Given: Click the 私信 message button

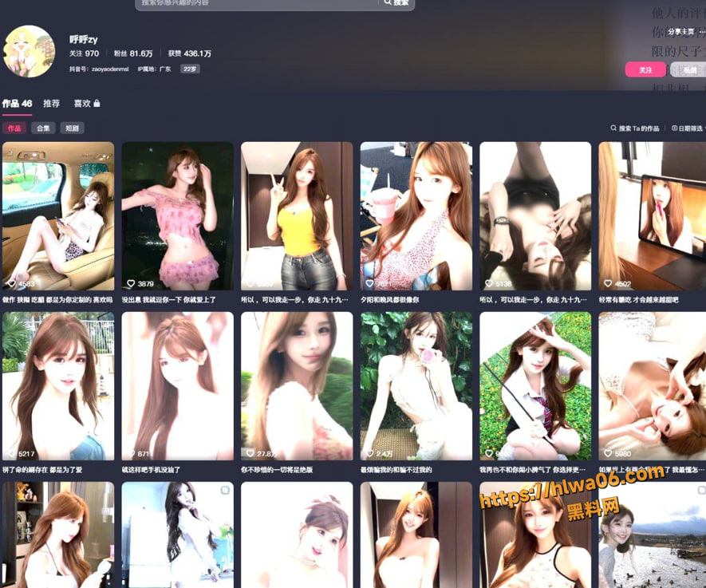Looking at the screenshot, I should coord(688,69).
